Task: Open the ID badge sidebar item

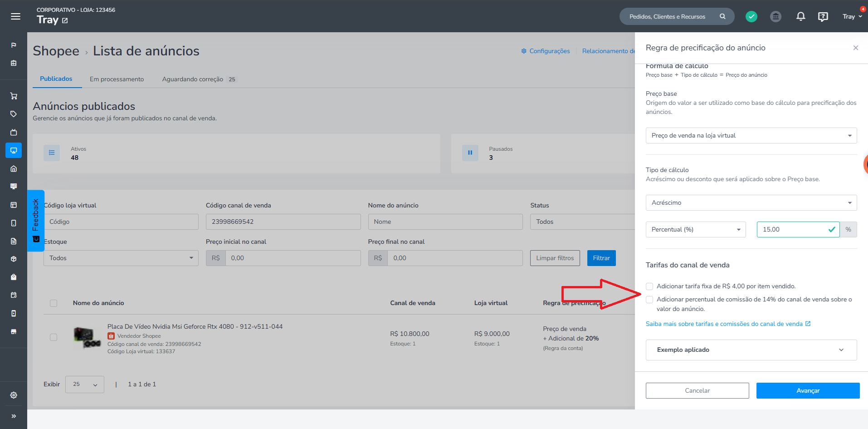Action: coord(14,63)
